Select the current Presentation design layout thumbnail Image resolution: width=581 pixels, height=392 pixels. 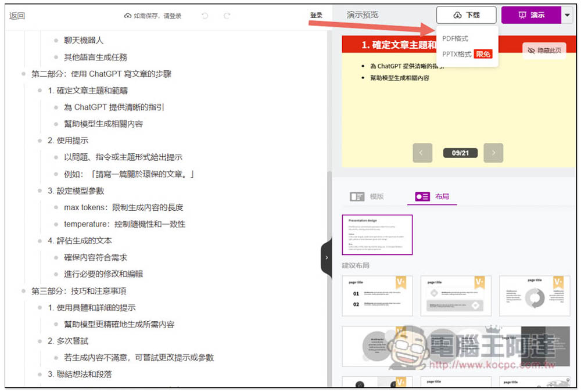377,235
